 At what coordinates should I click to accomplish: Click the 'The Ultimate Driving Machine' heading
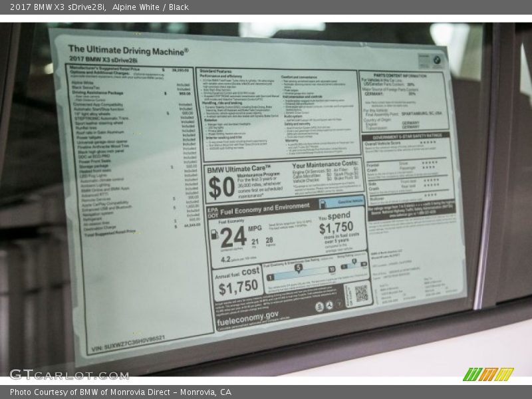tap(128, 49)
